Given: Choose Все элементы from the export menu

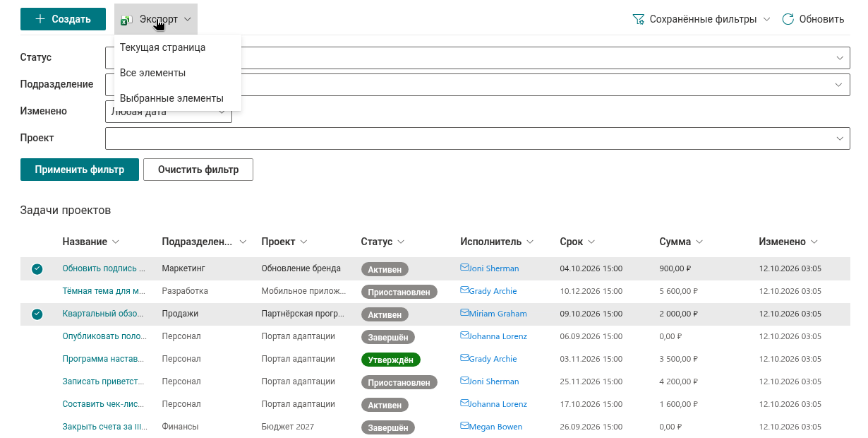Looking at the screenshot, I should (x=178, y=73).
